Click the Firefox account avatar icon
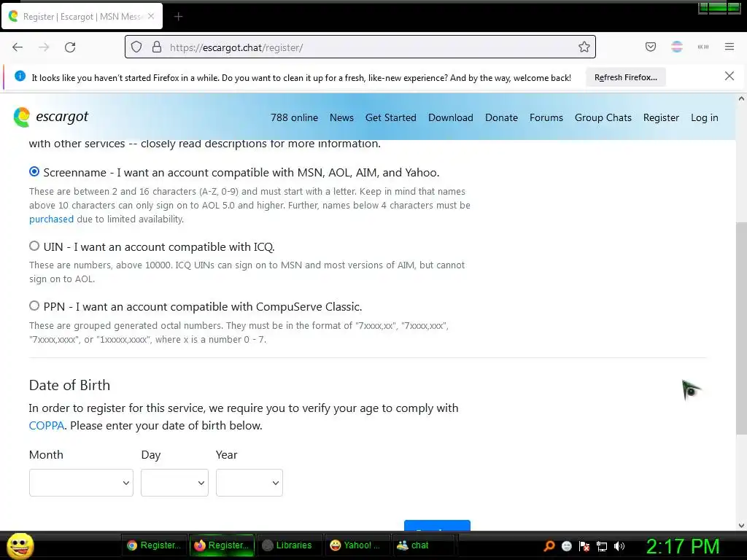The width and height of the screenshot is (747, 560). [677, 47]
